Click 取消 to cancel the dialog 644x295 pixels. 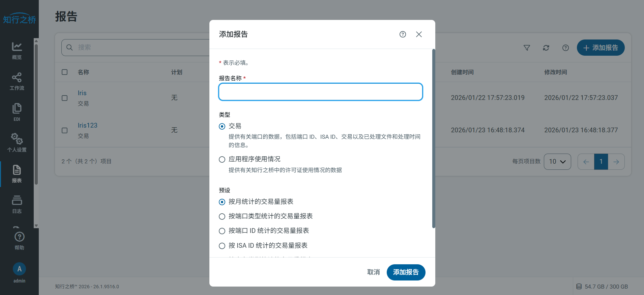(373, 272)
